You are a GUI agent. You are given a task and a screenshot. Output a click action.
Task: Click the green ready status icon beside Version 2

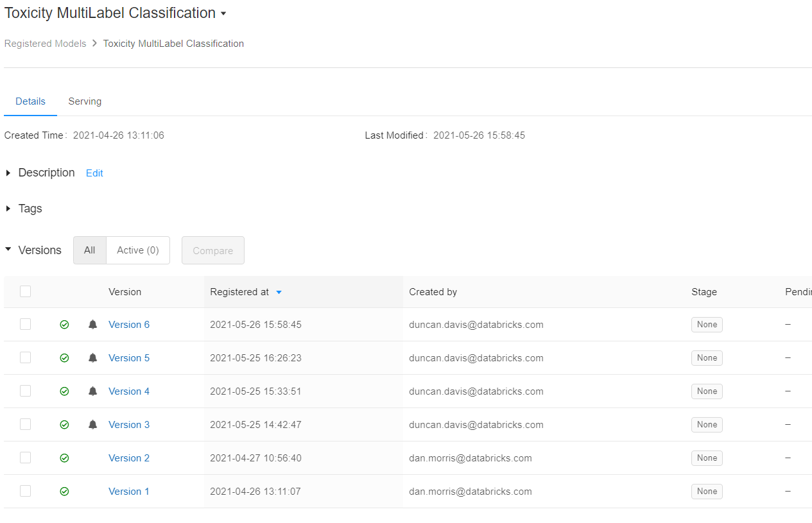(x=64, y=458)
